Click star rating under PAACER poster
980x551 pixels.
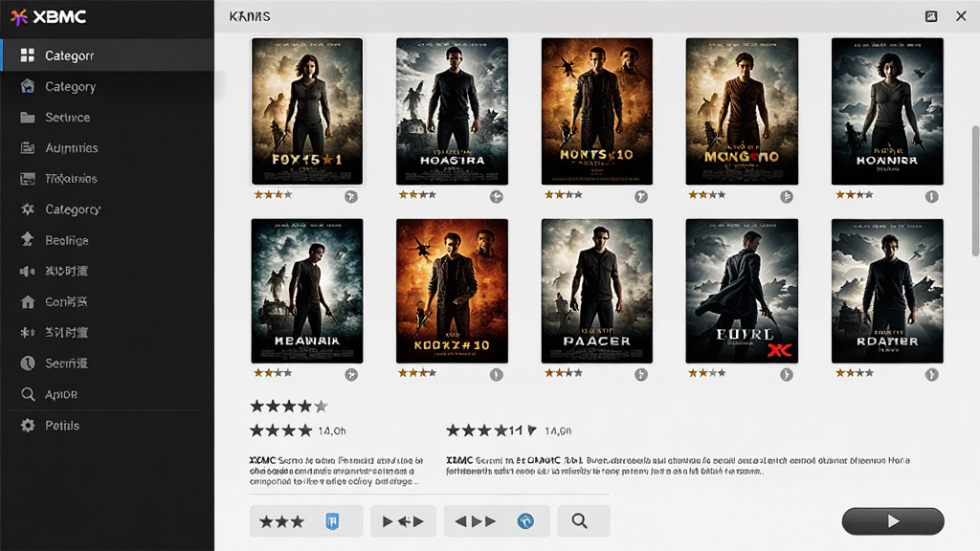click(x=563, y=373)
